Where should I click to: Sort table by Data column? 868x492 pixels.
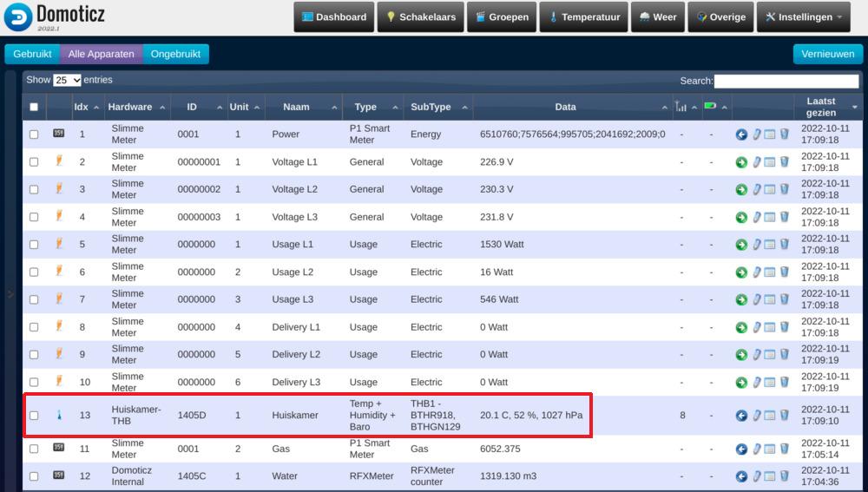point(572,107)
